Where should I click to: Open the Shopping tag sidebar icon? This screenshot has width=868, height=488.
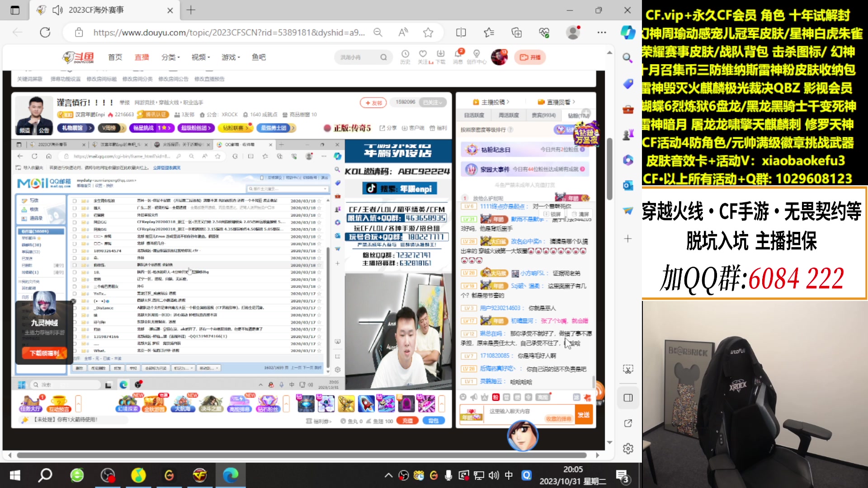[627, 84]
